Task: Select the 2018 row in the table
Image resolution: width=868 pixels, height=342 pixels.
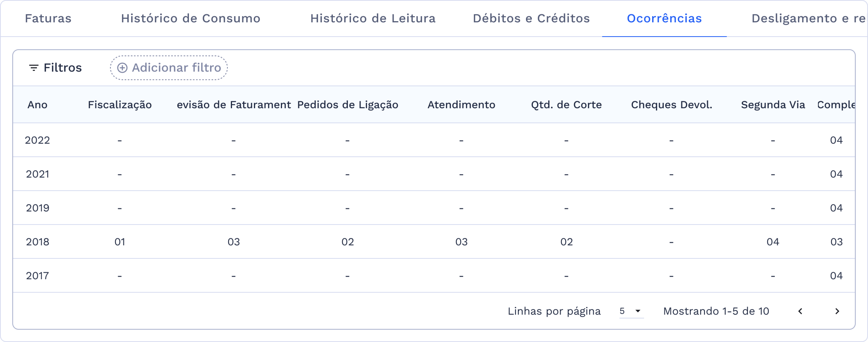Action: 37,241
